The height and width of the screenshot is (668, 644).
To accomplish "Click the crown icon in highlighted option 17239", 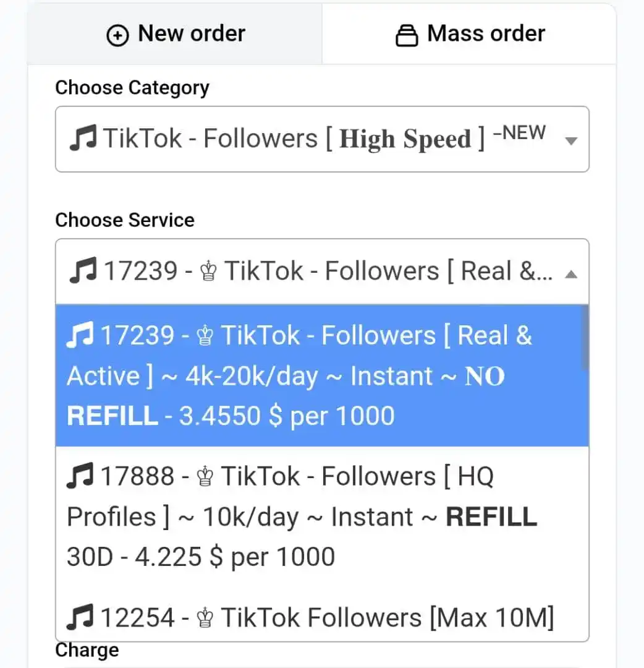I will 205,336.
